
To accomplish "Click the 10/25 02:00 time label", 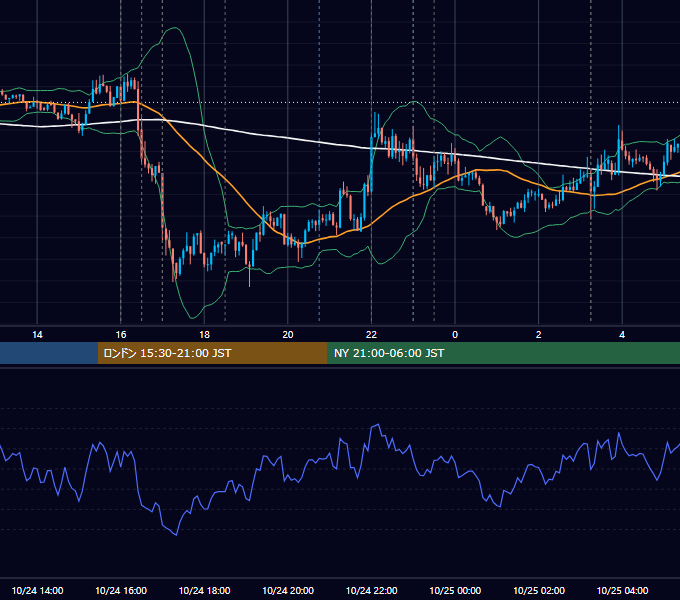I will coord(539,590).
